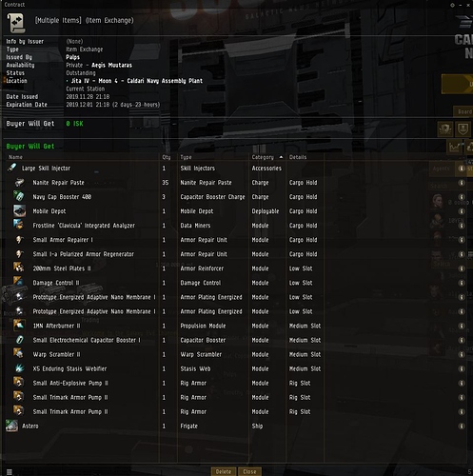Sort list by Details column header
Viewport: 473px width, 476px height.
click(298, 157)
